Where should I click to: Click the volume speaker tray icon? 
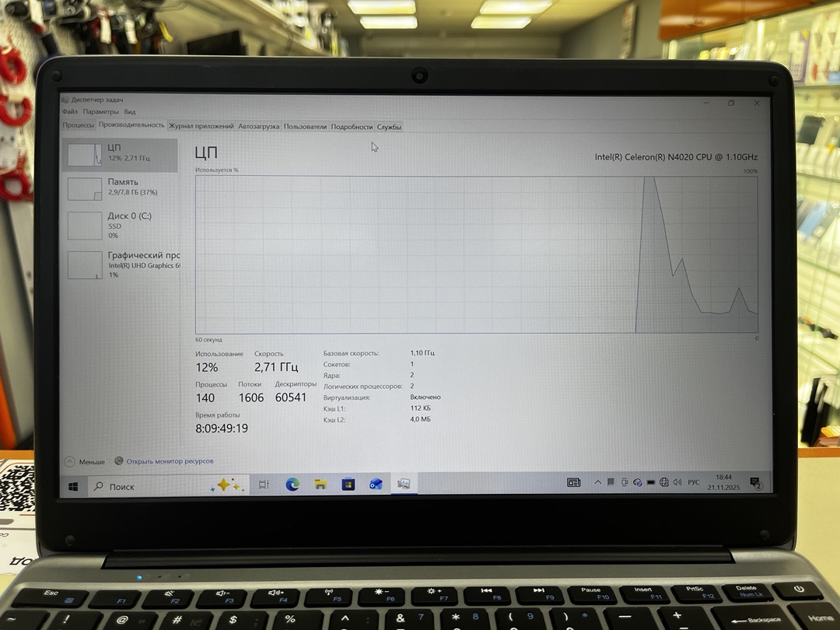(677, 482)
